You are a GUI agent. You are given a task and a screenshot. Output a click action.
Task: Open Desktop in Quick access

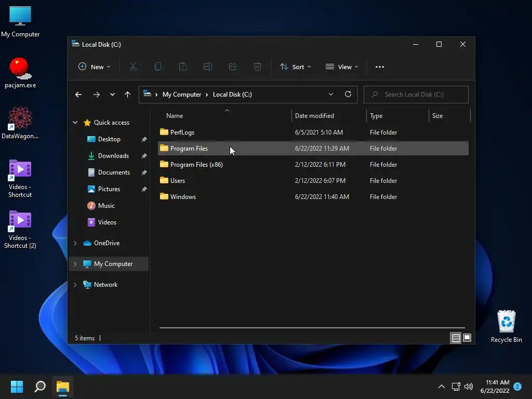pyautogui.click(x=109, y=139)
